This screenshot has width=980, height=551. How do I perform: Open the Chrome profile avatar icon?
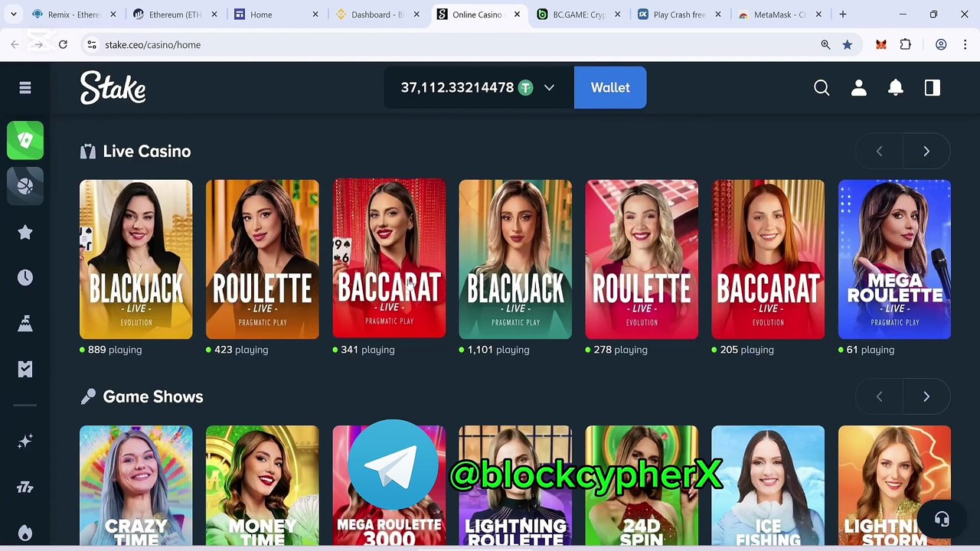[x=941, y=44]
